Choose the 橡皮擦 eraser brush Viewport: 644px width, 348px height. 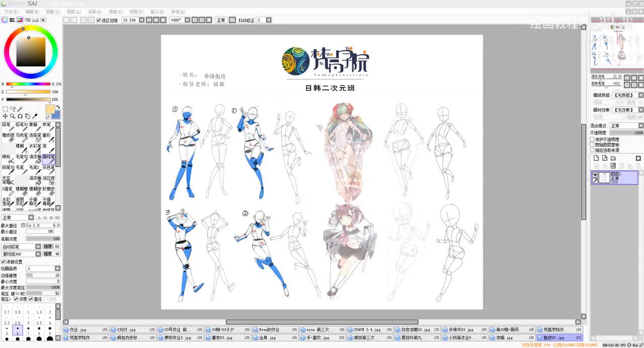8,137
